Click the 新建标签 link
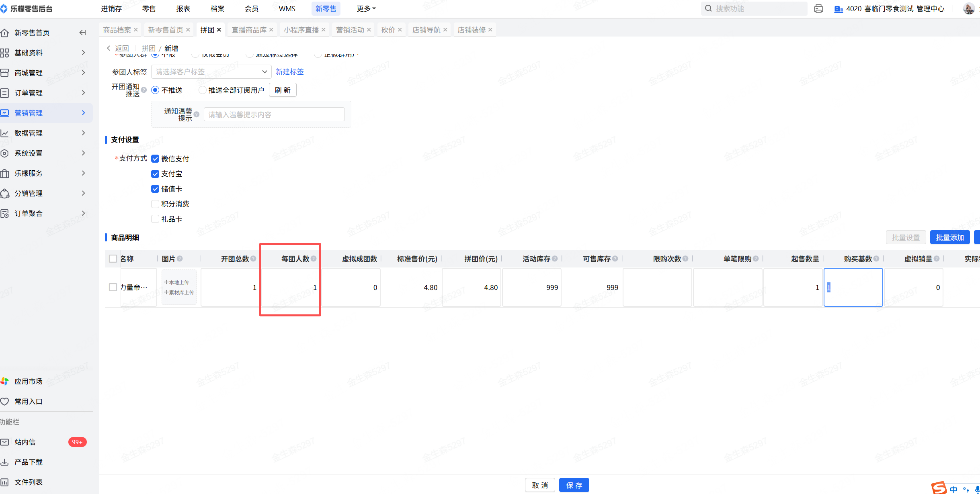The image size is (980, 494). [289, 71]
